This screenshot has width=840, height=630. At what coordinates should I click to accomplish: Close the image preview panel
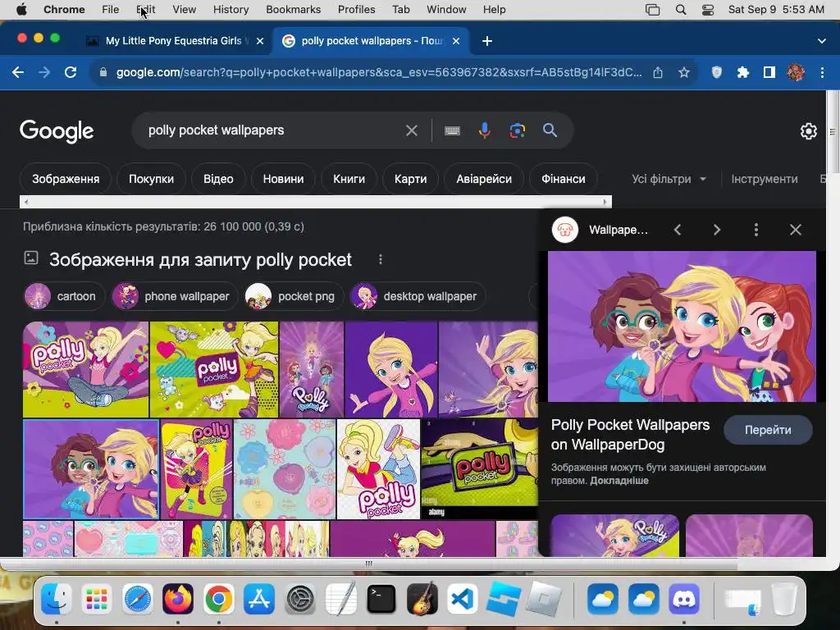point(796,230)
